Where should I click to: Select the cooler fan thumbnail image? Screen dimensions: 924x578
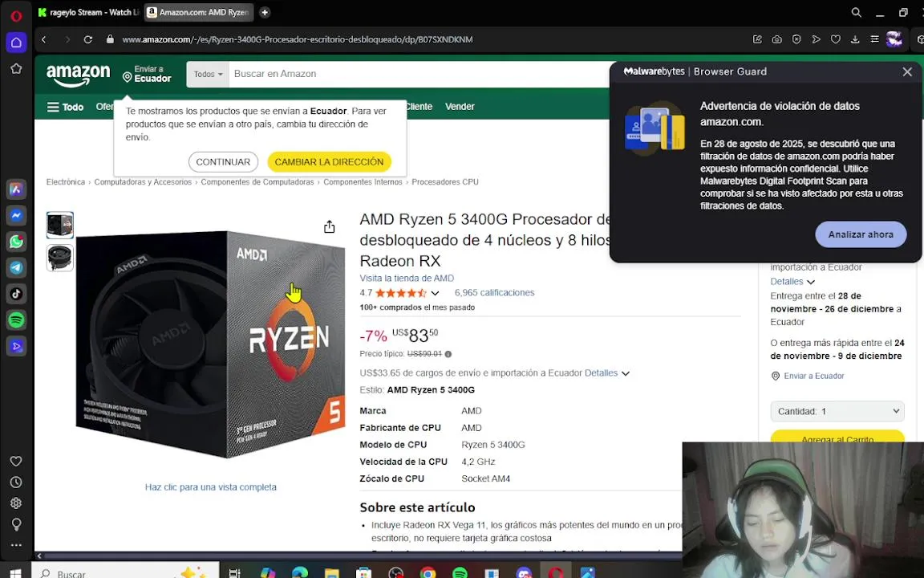(x=60, y=258)
